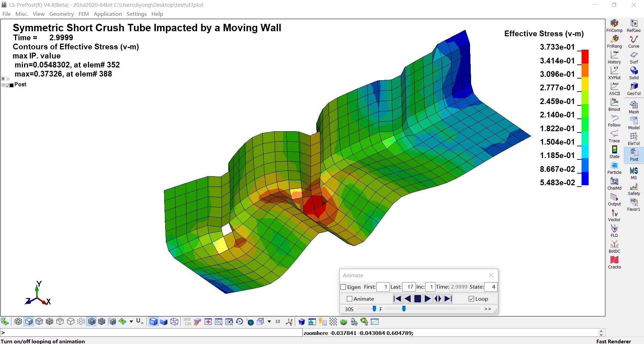This screenshot has width=644, height=344.
Task: Enable the Eigen checkbox
Action: (x=343, y=287)
